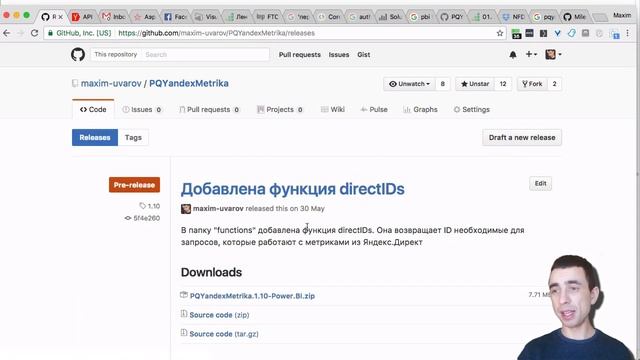Screen dimensions: 640x360
Task: Click the author avatar beside maxim-uvarov
Action: (x=186, y=209)
